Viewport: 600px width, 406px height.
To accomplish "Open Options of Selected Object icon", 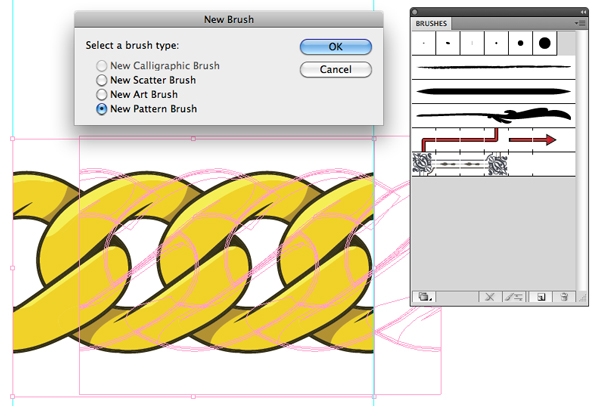I will coord(514,297).
